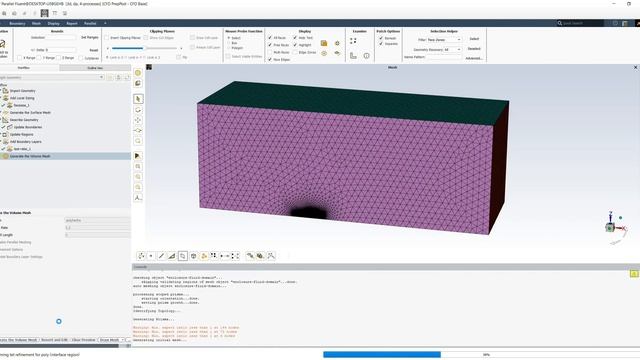
Task: Open the Report ribbon tab
Action: click(x=72, y=23)
